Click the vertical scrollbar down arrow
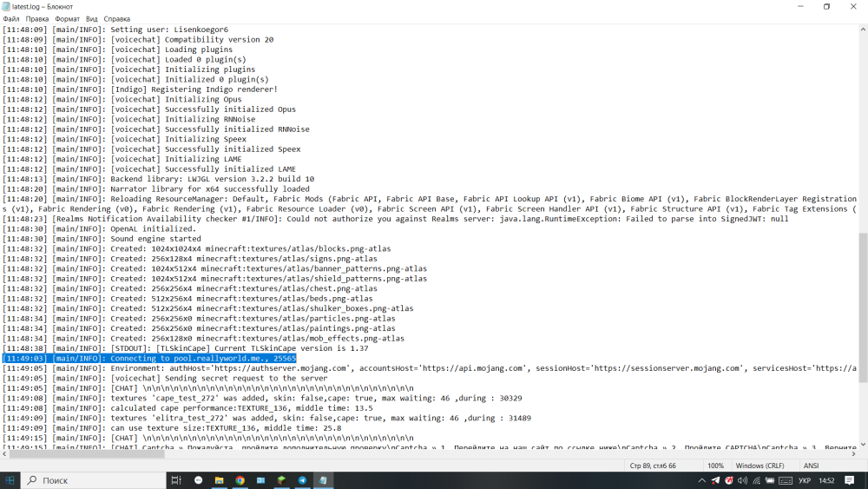The image size is (868, 489). click(x=863, y=444)
